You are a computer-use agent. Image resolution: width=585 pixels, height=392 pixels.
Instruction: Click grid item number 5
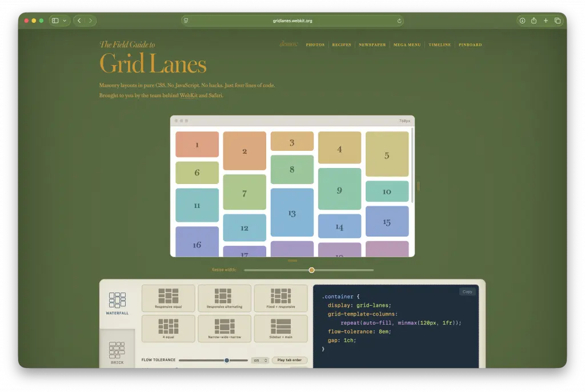(x=387, y=154)
